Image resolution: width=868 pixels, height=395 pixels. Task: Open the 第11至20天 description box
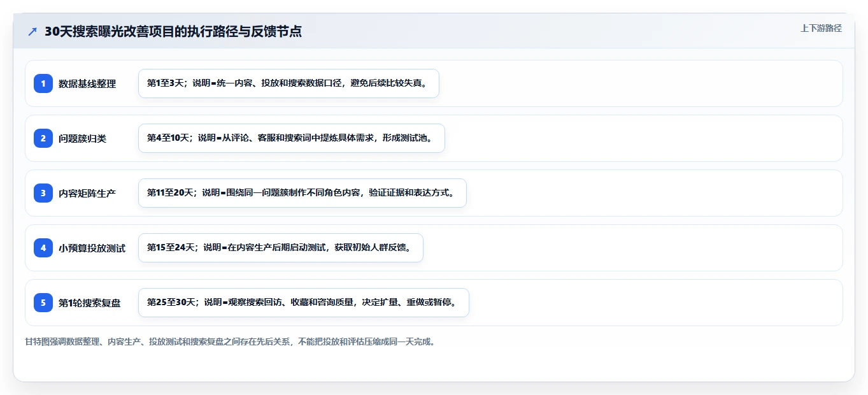[x=302, y=193]
